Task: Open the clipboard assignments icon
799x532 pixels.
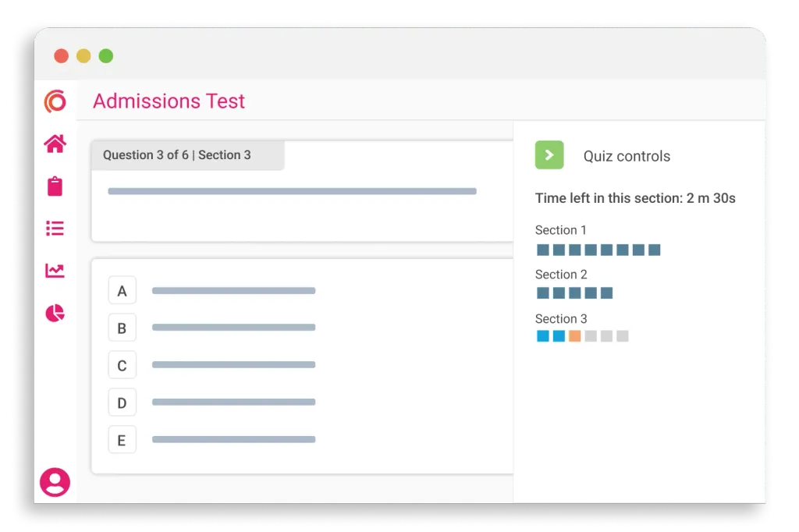Action: coord(55,186)
